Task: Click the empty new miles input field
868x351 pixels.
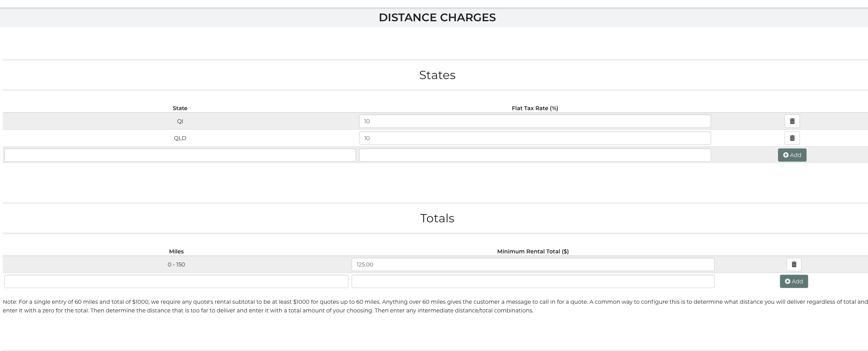Action: pyautogui.click(x=176, y=281)
